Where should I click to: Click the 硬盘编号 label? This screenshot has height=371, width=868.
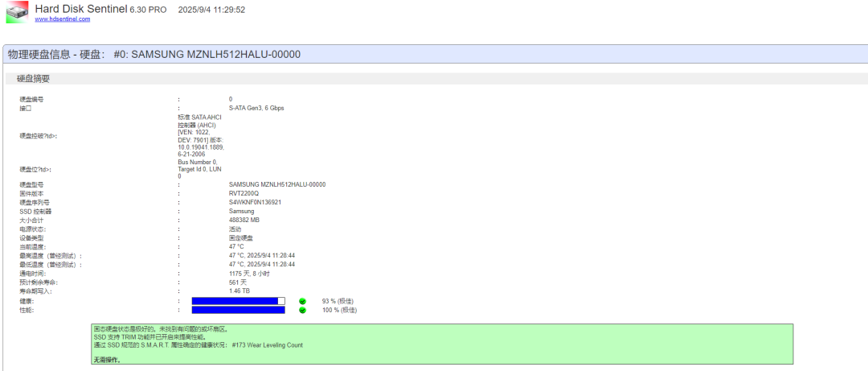pos(31,99)
